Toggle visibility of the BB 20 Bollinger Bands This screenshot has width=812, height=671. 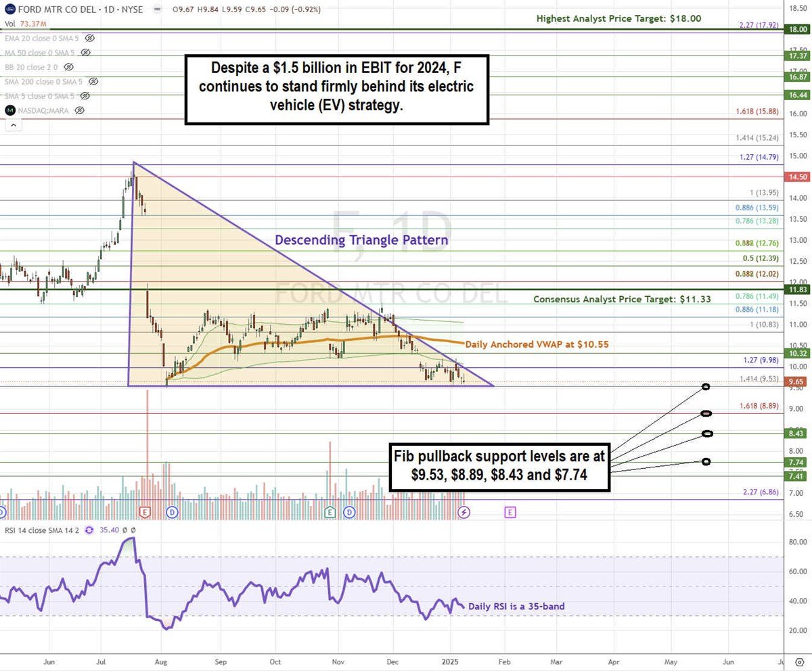point(68,67)
